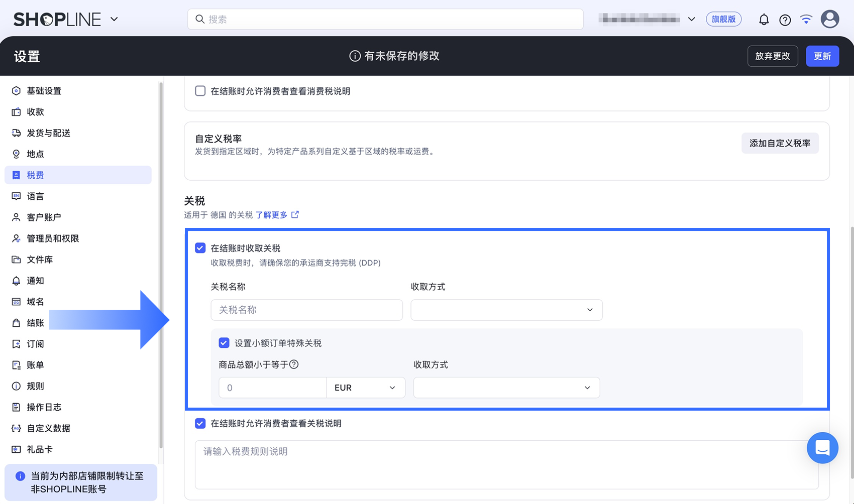Open the SHOPLINE logo dropdown arrow
Screen dimensions: 854x504
(x=114, y=19)
